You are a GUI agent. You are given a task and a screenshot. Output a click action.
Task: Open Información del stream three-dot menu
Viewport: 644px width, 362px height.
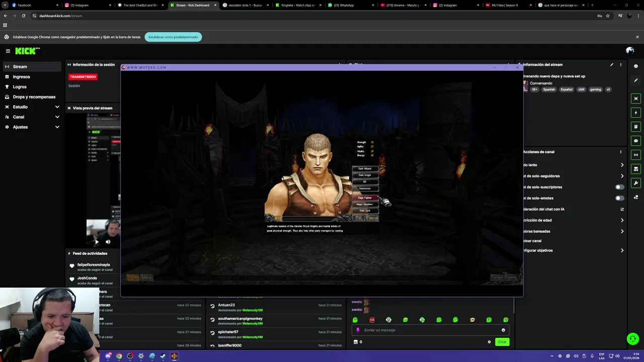[621, 64]
